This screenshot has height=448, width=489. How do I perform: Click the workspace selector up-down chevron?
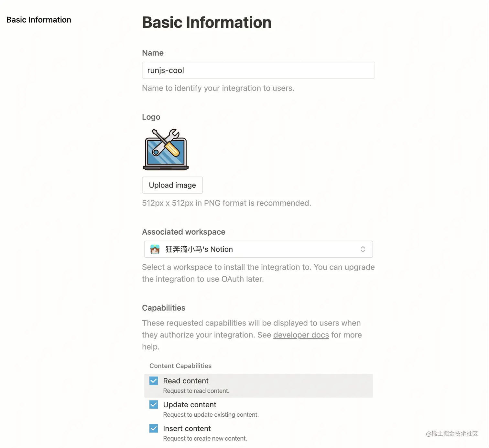[x=363, y=249]
